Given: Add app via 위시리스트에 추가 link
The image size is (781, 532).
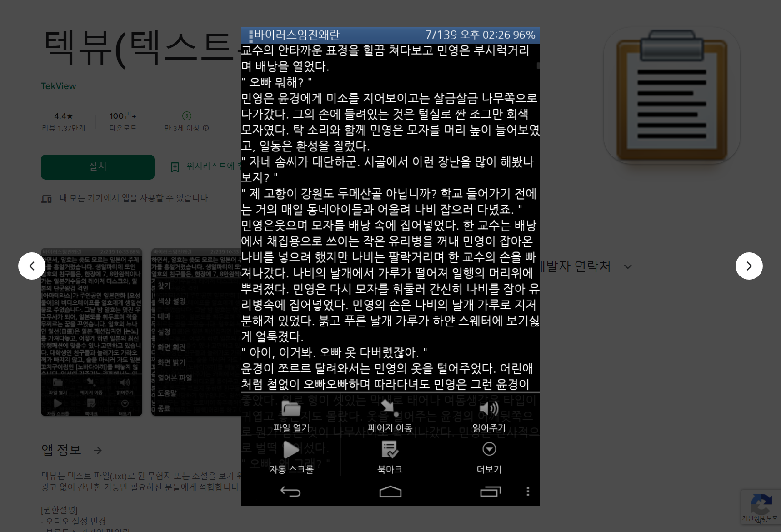Looking at the screenshot, I should tap(214, 166).
